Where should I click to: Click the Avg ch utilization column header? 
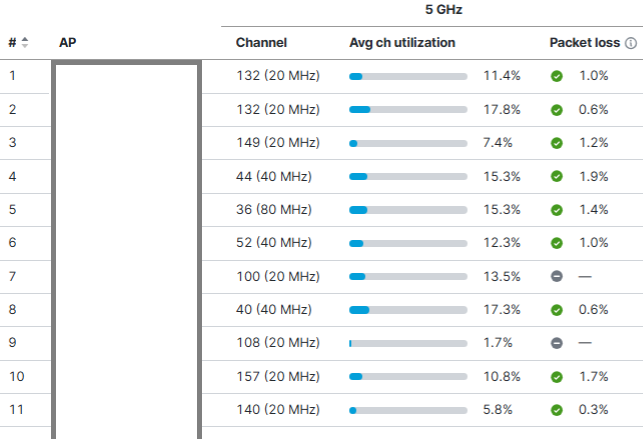coord(402,43)
